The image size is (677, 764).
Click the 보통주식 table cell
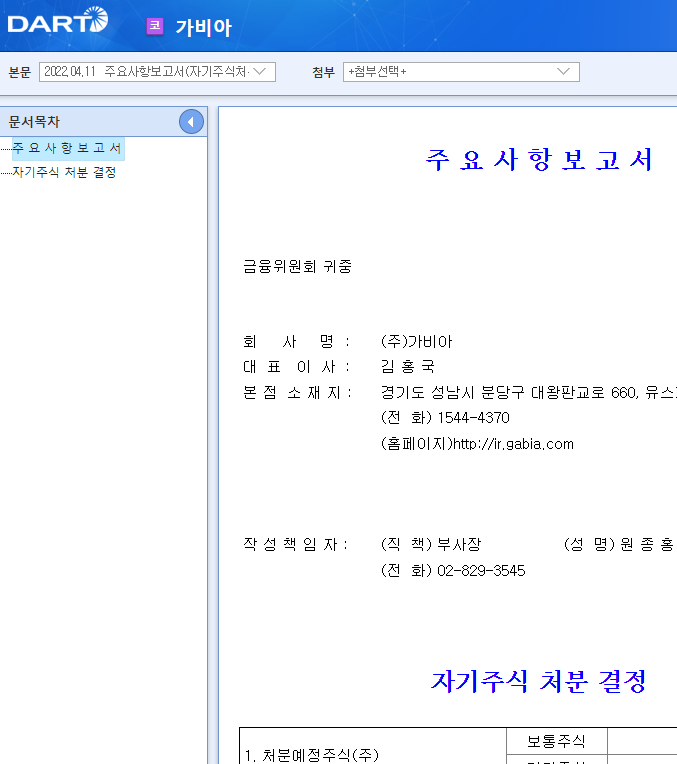pos(556,742)
